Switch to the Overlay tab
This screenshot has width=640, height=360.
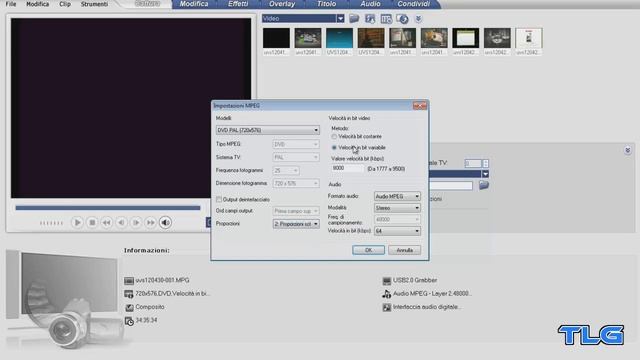tap(282, 4)
